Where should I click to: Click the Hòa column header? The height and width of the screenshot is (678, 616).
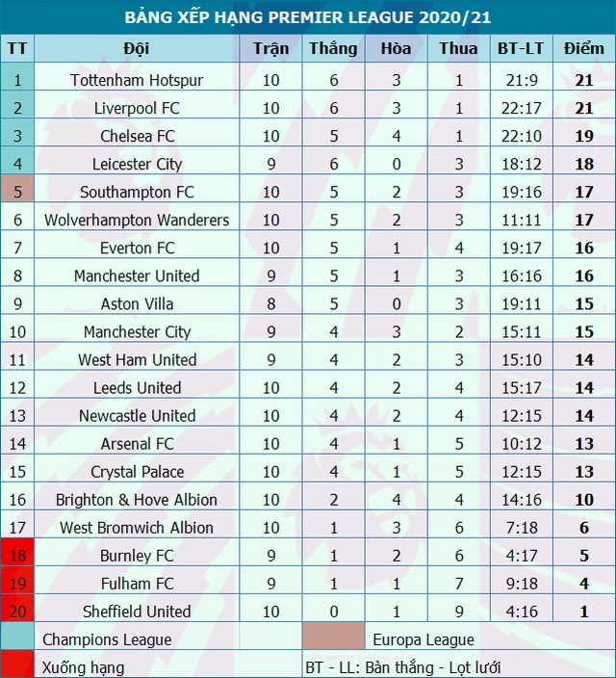click(396, 48)
